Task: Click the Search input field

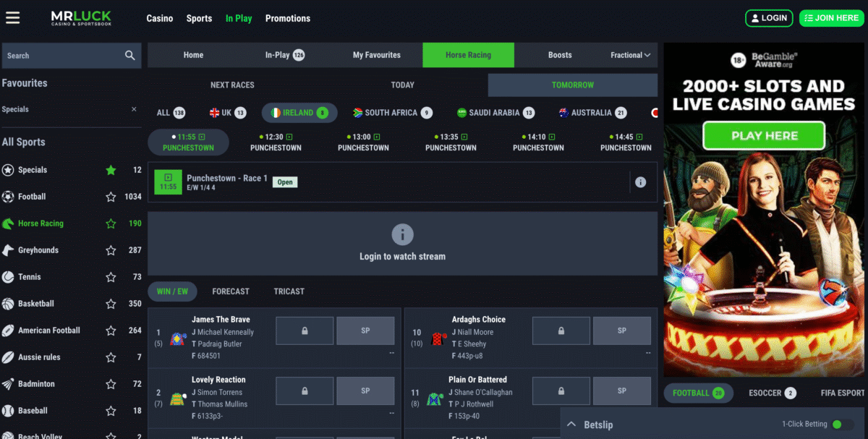Action: pos(61,56)
